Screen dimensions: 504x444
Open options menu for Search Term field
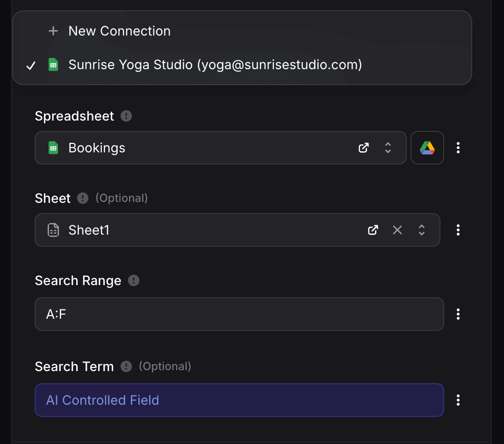pos(458,400)
